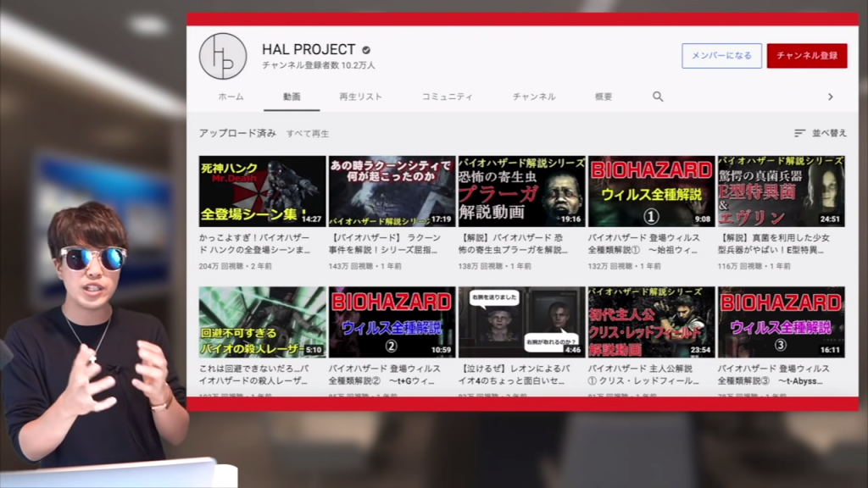Click the 138万 回視聴・1 年前 view count
868x488 pixels.
(x=495, y=266)
